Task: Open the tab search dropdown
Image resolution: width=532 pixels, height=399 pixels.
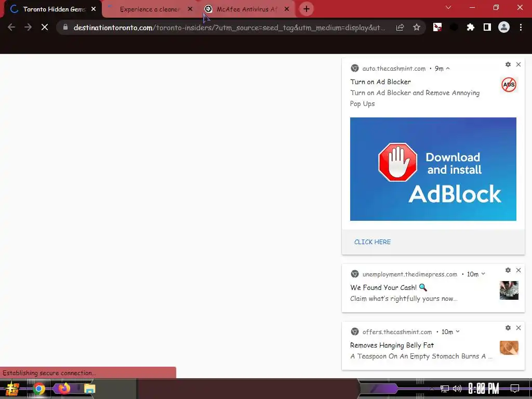Action: pyautogui.click(x=448, y=7)
